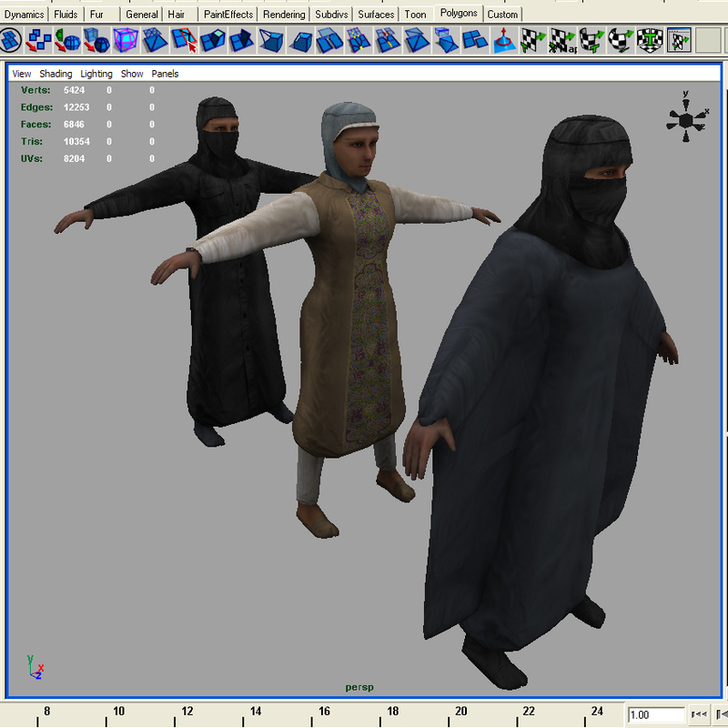Open the Shading menu
The image size is (728, 728).
[x=56, y=74]
